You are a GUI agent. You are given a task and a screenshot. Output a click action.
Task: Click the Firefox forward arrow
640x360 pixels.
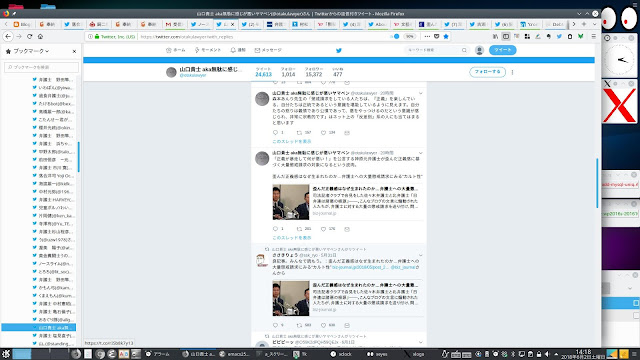pyautogui.click(x=19, y=36)
